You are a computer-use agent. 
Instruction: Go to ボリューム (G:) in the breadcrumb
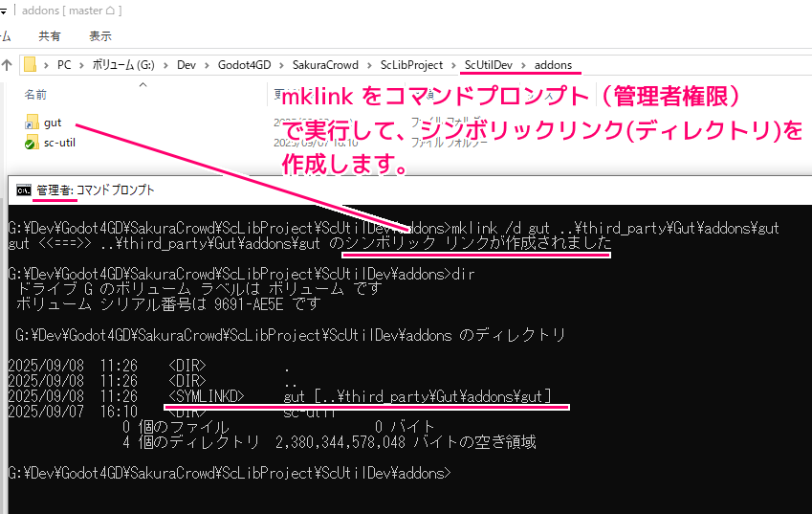(x=123, y=65)
